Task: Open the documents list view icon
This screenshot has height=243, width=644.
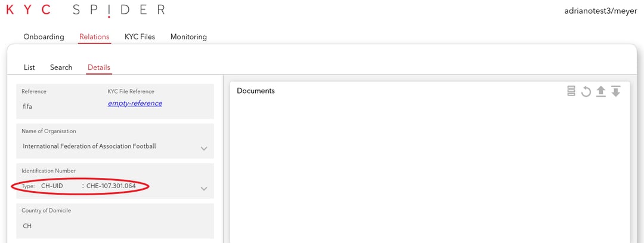Action: (x=571, y=91)
